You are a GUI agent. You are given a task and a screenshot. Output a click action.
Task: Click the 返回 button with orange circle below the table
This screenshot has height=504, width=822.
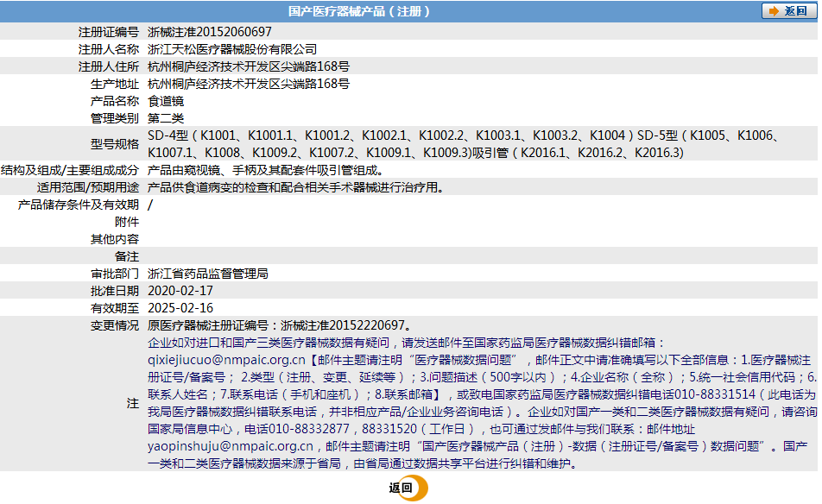[x=408, y=488]
